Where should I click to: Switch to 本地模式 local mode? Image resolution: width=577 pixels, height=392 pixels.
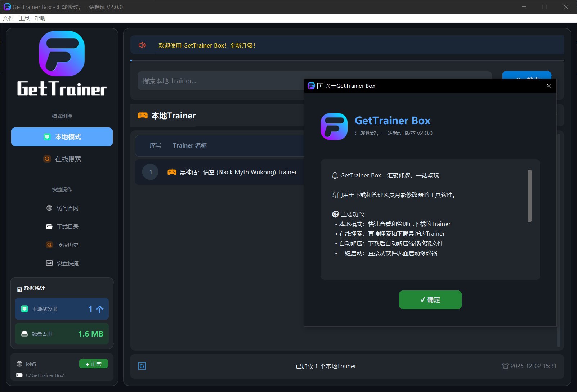click(62, 137)
